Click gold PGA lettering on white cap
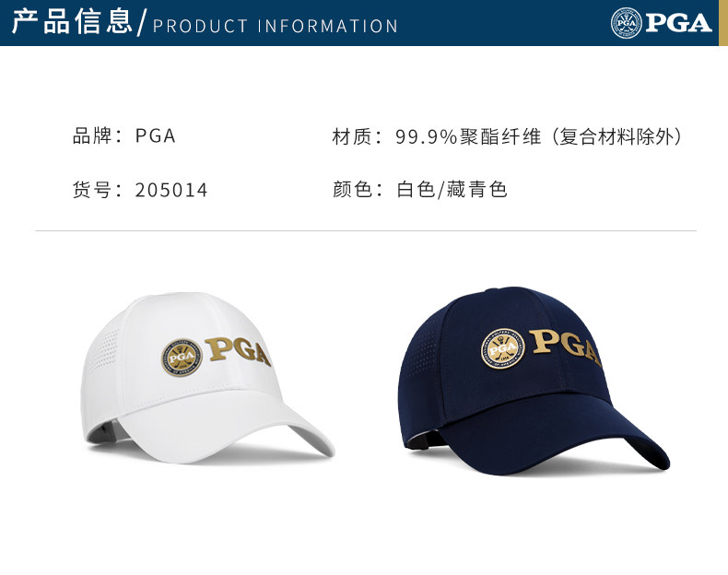This screenshot has width=728, height=575. click(238, 351)
